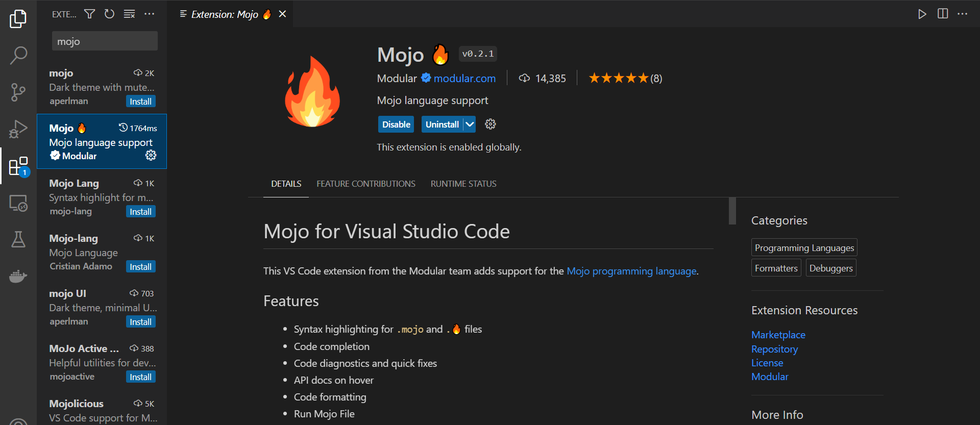The width and height of the screenshot is (980, 425).
Task: Click the v0.2.1 version badge
Action: click(478, 54)
